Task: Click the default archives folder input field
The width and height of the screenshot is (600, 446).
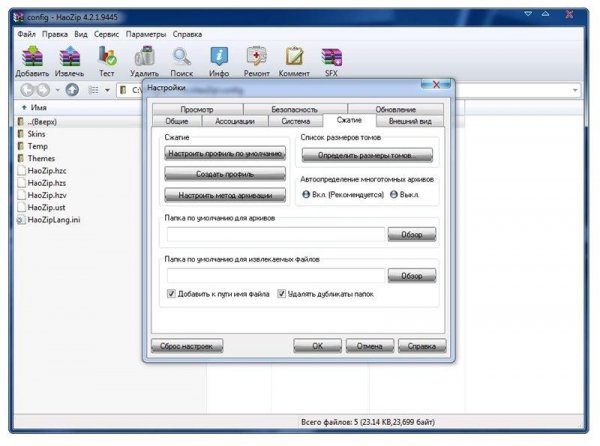Action: tap(276, 234)
